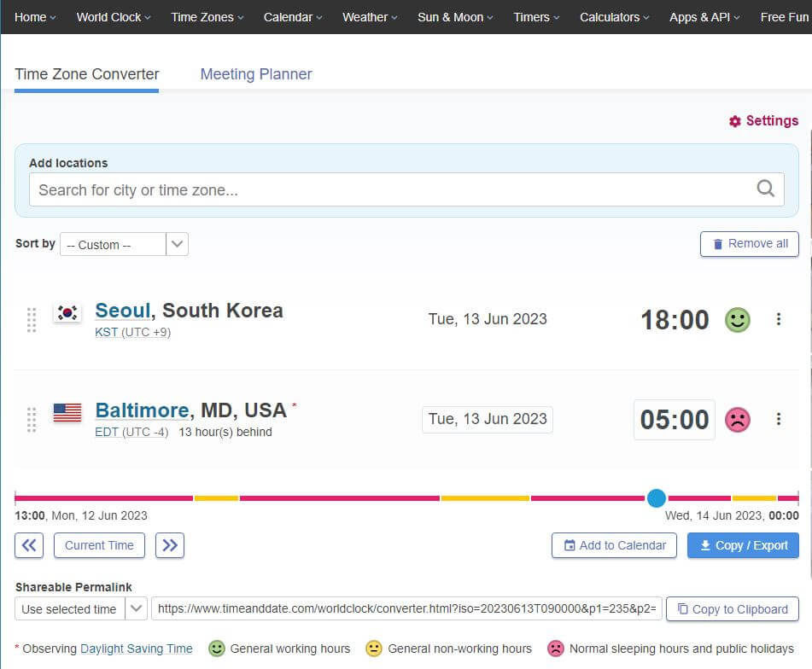Open the Use selected time dropdown

pos(137,608)
